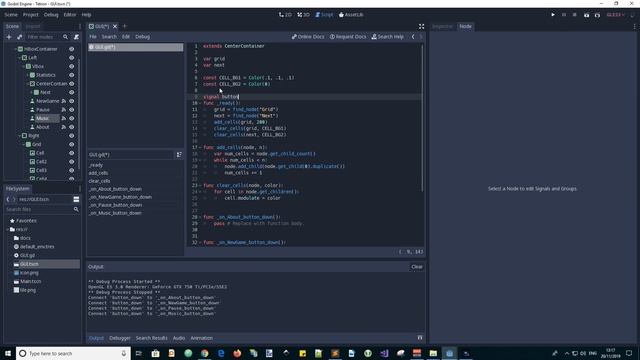Image resolution: width=640 pixels, height=360 pixels.
Task: Toggle distraction-free mode icon
Action: tap(421, 26)
